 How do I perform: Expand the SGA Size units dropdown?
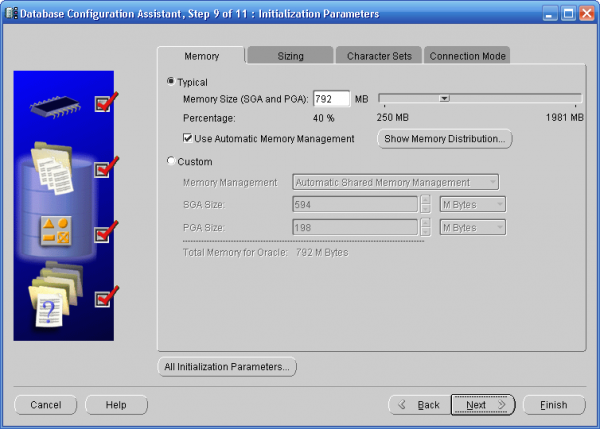[x=473, y=204]
